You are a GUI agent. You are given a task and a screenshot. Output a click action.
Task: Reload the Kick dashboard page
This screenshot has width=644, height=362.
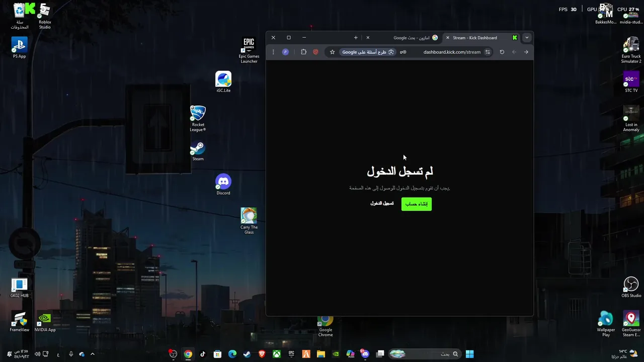coord(502,52)
